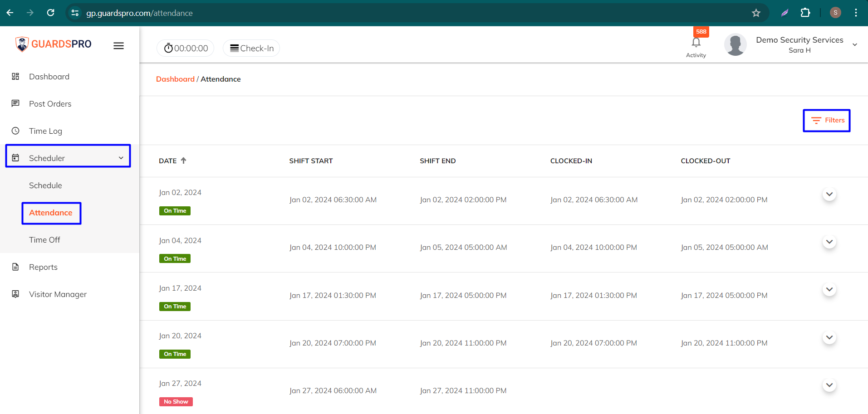This screenshot has width=868, height=414.
Task: Click clocked-in Jan 17, 2024 01:30:00 PM
Action: [x=593, y=295]
